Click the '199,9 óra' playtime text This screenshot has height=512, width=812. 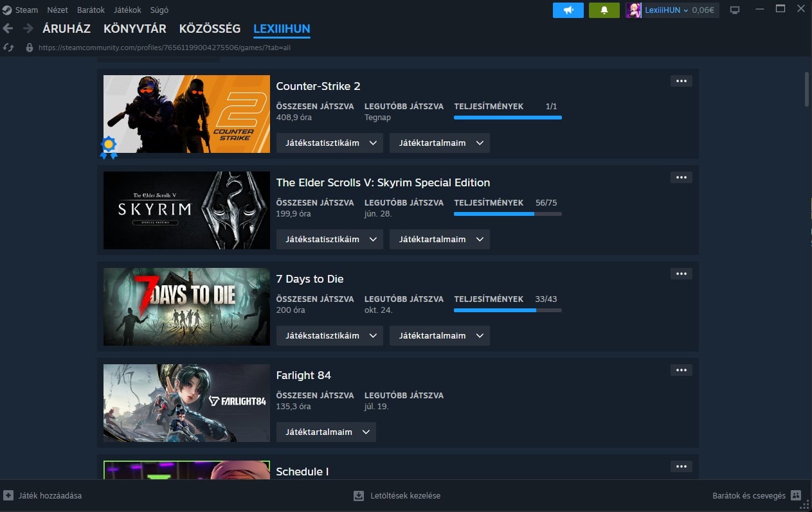point(293,214)
